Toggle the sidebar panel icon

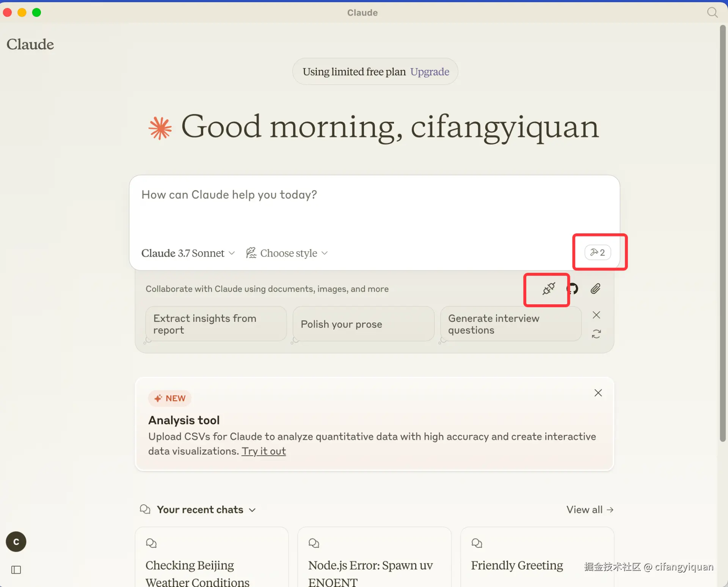point(16,570)
